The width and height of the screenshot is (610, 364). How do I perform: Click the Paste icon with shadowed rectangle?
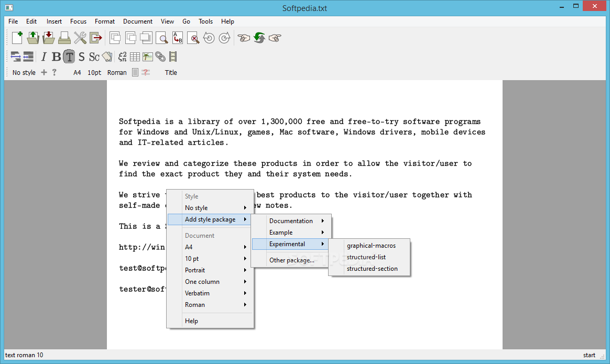(146, 38)
